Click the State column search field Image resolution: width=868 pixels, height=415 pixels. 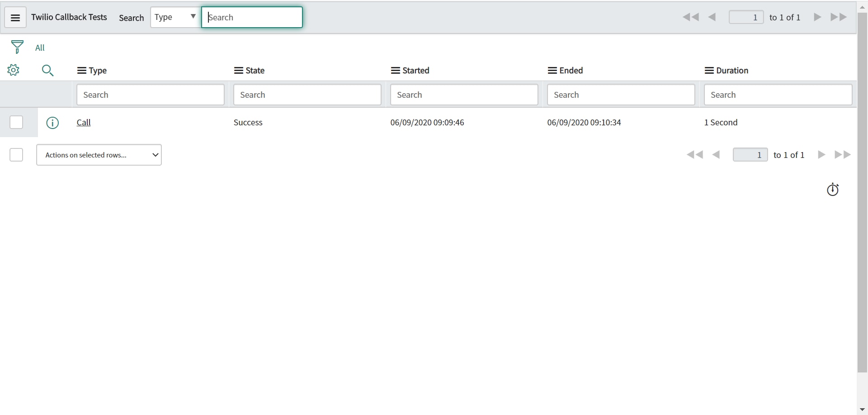point(307,95)
